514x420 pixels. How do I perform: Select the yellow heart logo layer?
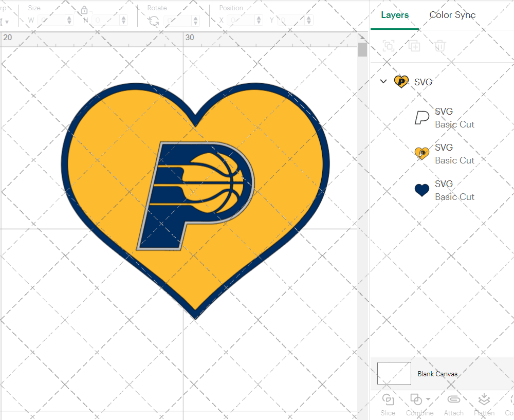[445, 154]
